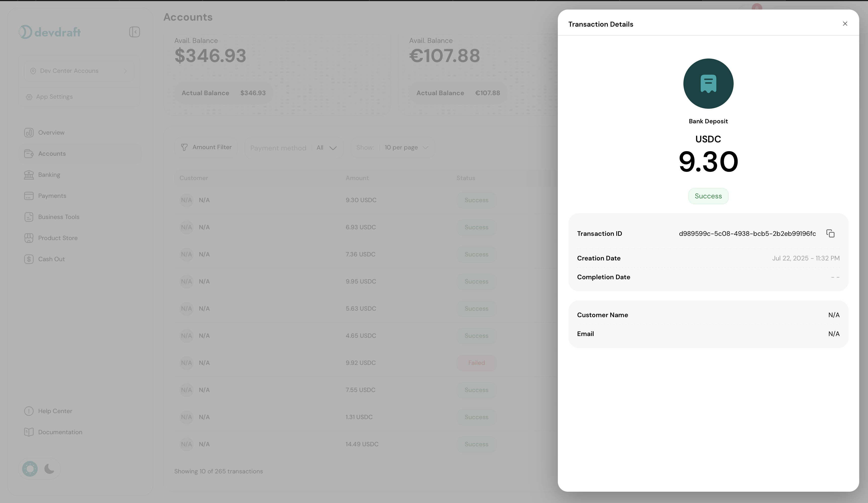Screen dimensions: 868x503
Task: Copy the Transaction ID using the copy icon
Action: point(831,233)
